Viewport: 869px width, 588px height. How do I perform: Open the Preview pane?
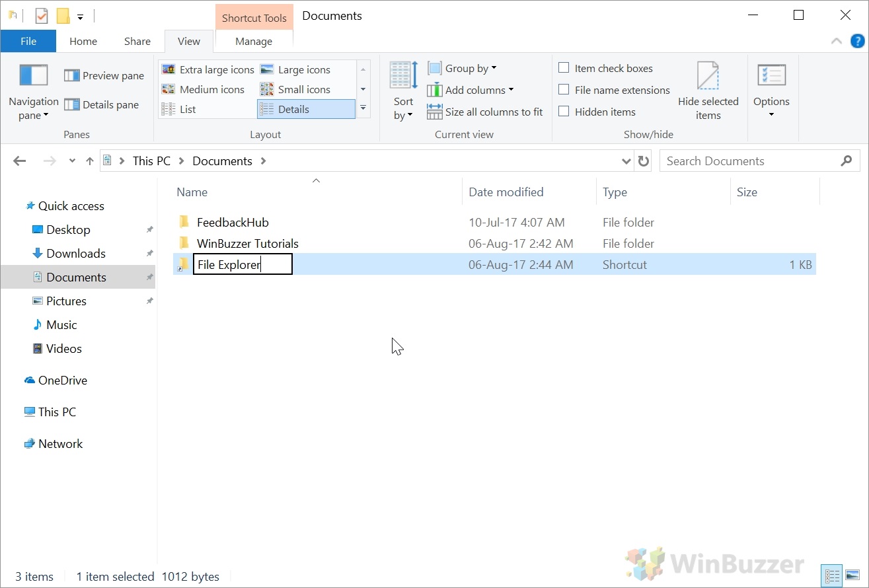coord(104,75)
